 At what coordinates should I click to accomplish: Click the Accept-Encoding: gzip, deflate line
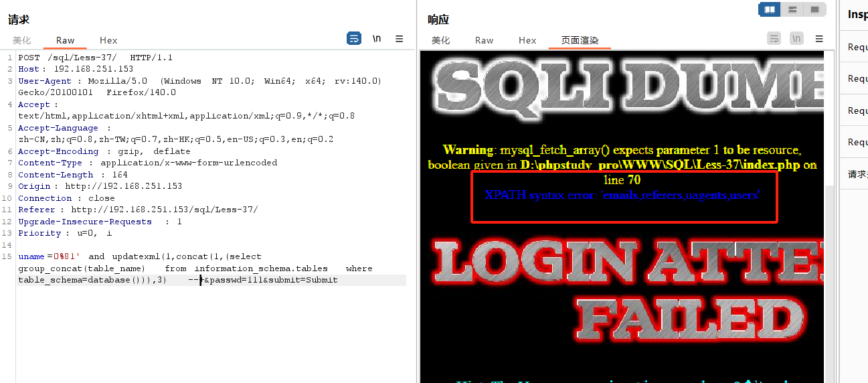pyautogui.click(x=104, y=151)
